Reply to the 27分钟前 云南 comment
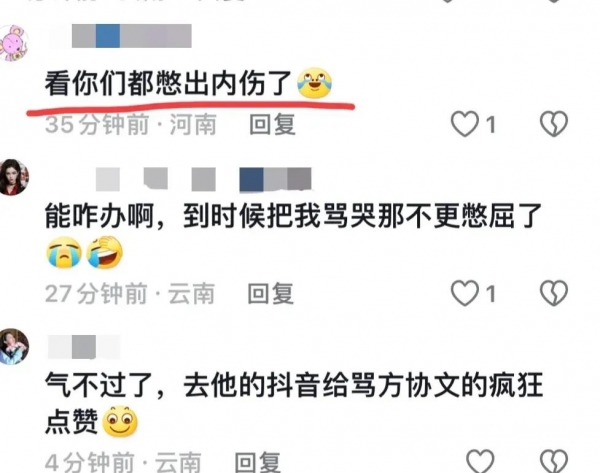Screen dimensions: 600x473 271,294
